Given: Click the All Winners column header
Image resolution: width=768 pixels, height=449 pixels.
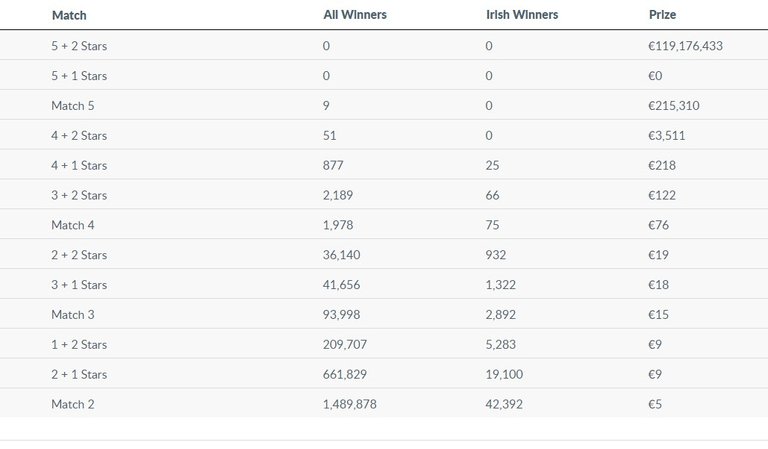Looking at the screenshot, I should tap(355, 15).
